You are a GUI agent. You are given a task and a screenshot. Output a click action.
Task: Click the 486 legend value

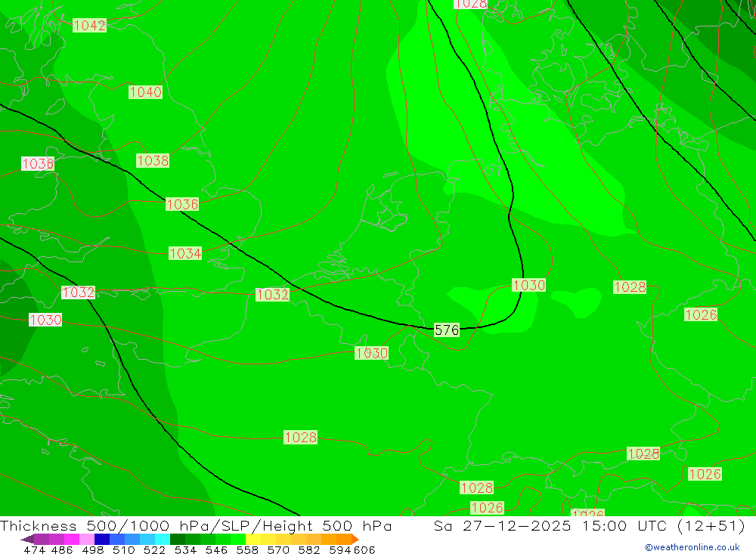click(62, 549)
